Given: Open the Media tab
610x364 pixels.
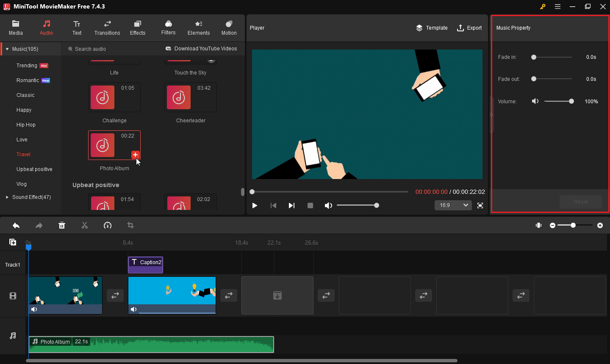Looking at the screenshot, I should (16, 28).
